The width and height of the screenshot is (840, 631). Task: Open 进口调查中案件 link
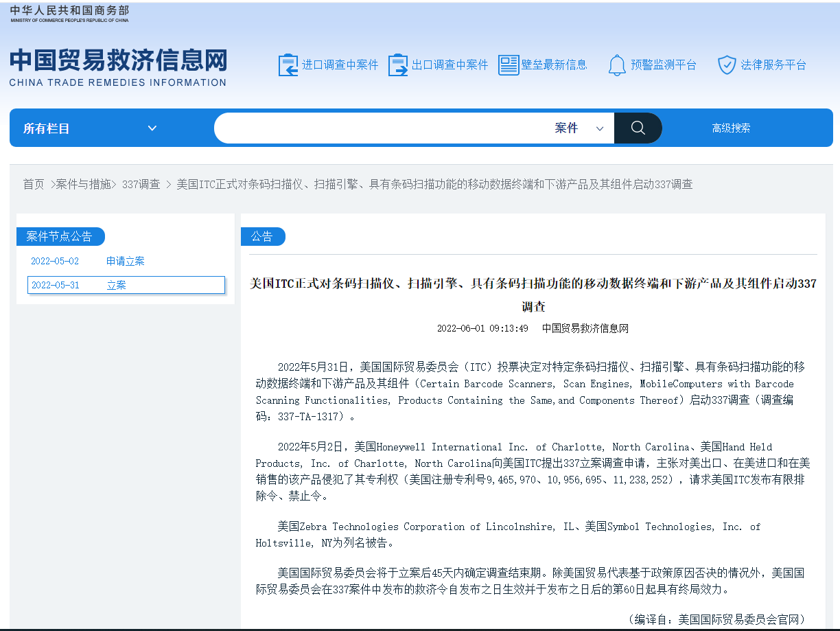tap(340, 65)
